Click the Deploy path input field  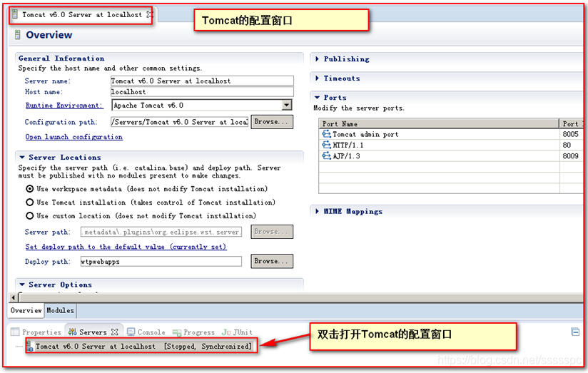click(x=161, y=261)
